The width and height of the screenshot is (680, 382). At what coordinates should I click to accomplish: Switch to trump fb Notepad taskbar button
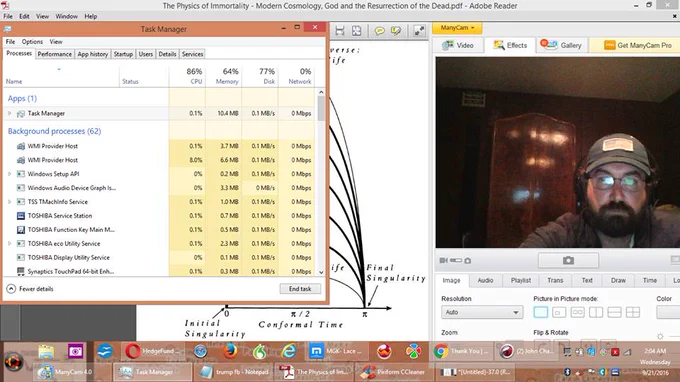point(234,372)
